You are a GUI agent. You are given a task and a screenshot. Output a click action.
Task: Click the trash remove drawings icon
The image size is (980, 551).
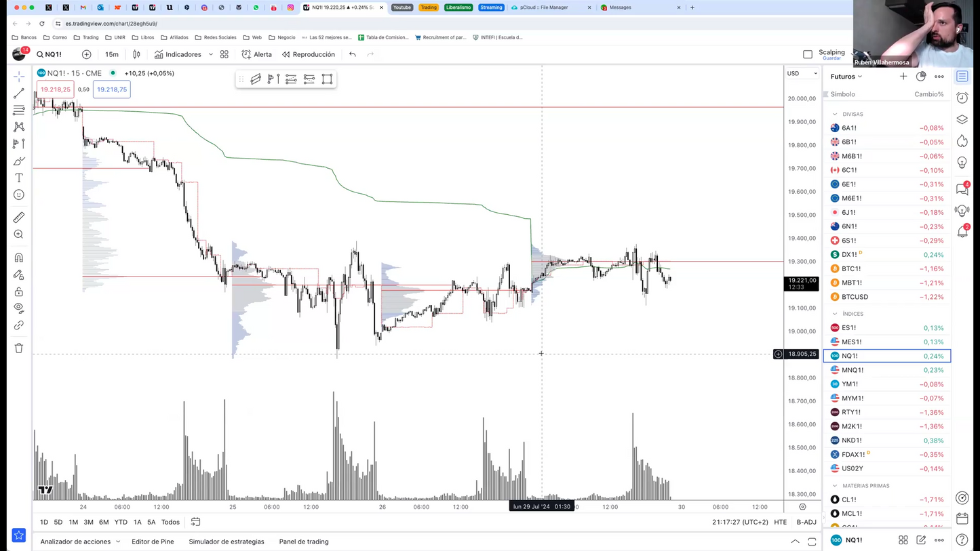click(x=19, y=348)
